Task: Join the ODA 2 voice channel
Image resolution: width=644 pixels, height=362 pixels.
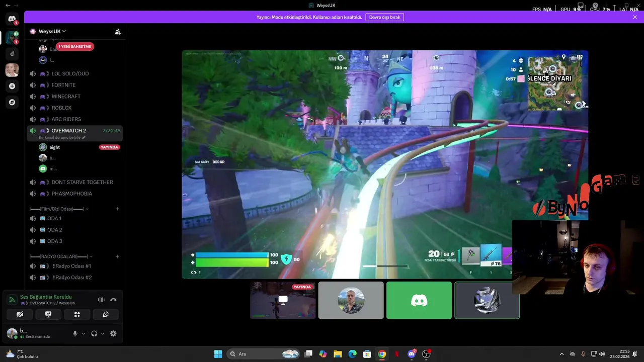Action: point(74,230)
